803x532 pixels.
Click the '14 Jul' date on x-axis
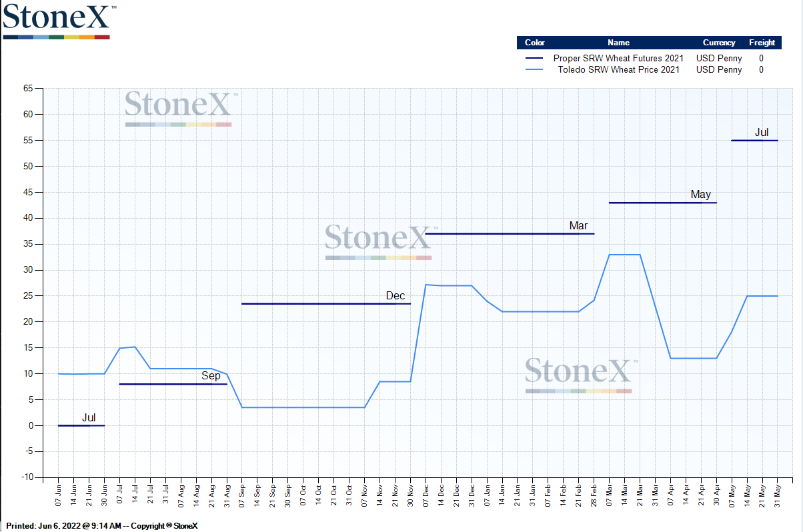135,495
